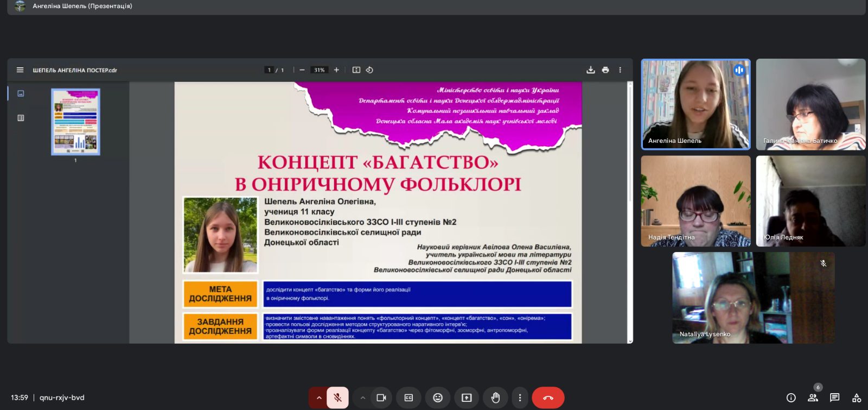Toggle the camera on or off
The height and width of the screenshot is (410, 868).
pos(381,398)
